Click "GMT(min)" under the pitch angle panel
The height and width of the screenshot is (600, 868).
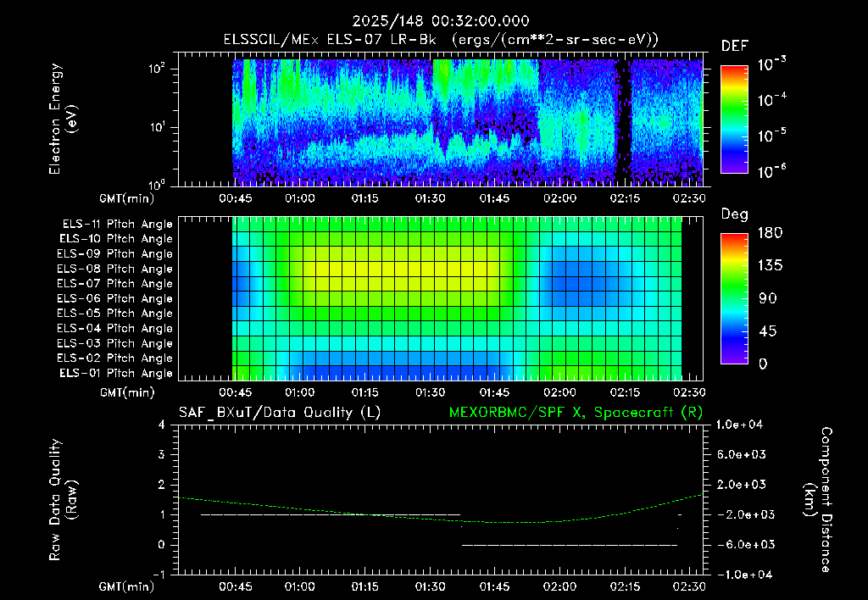point(127,392)
